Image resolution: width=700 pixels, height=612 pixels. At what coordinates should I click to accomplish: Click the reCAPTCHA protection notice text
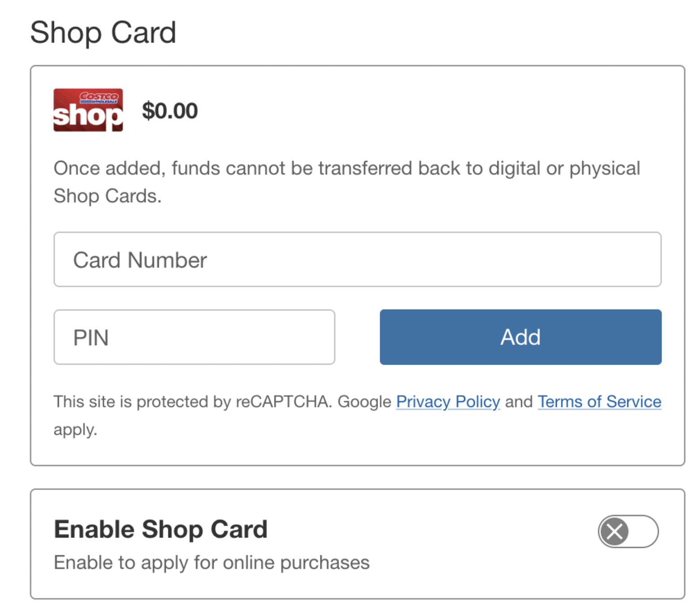click(193, 402)
